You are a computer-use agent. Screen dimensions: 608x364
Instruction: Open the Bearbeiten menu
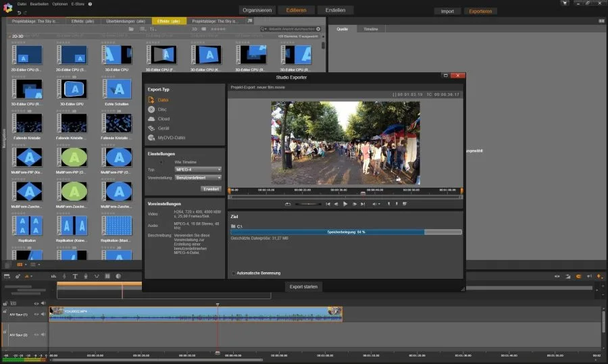[x=39, y=4]
